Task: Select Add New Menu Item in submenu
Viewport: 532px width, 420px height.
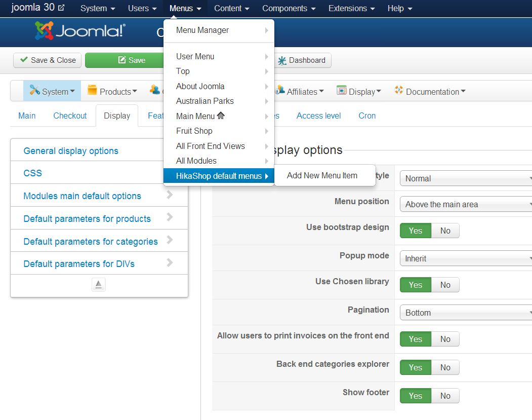Action: [x=322, y=175]
